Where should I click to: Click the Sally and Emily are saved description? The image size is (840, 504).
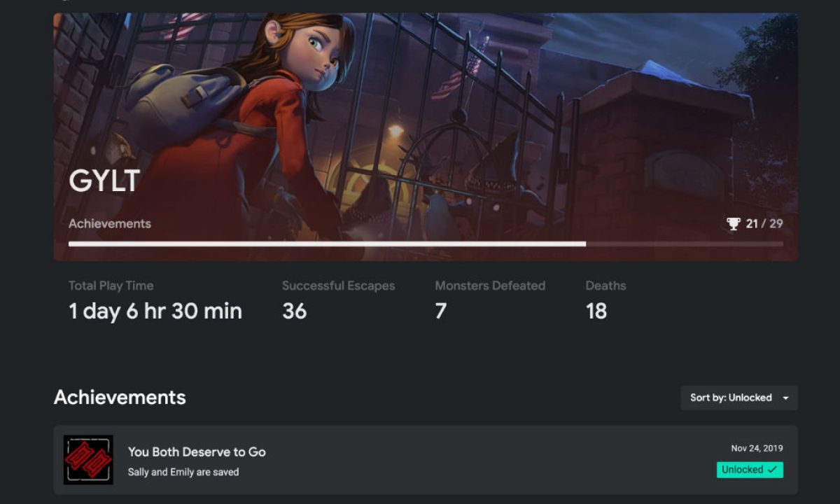(183, 472)
